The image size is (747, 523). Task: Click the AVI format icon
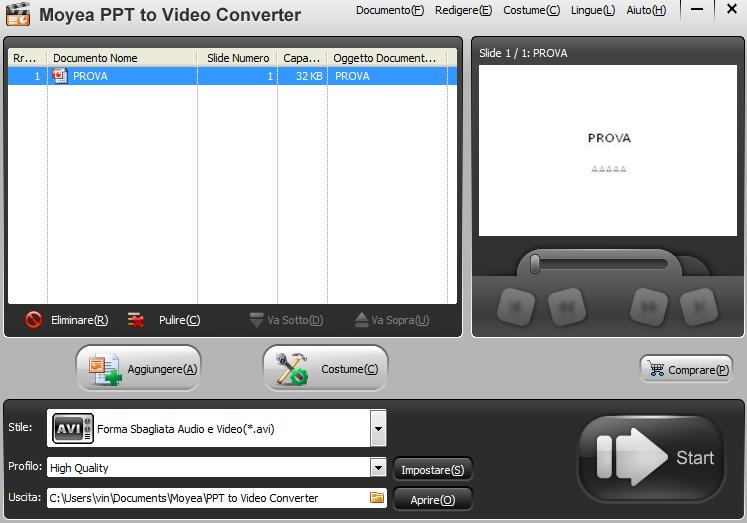click(72, 429)
